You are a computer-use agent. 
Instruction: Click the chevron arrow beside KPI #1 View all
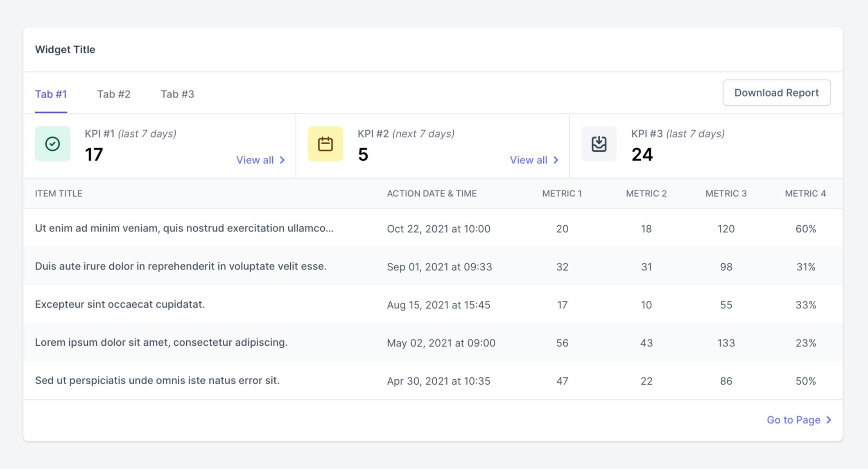[x=283, y=160]
